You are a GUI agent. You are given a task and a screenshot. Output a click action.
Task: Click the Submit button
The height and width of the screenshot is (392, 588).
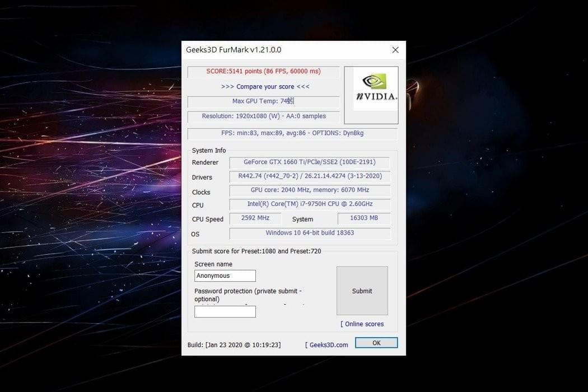(x=362, y=291)
